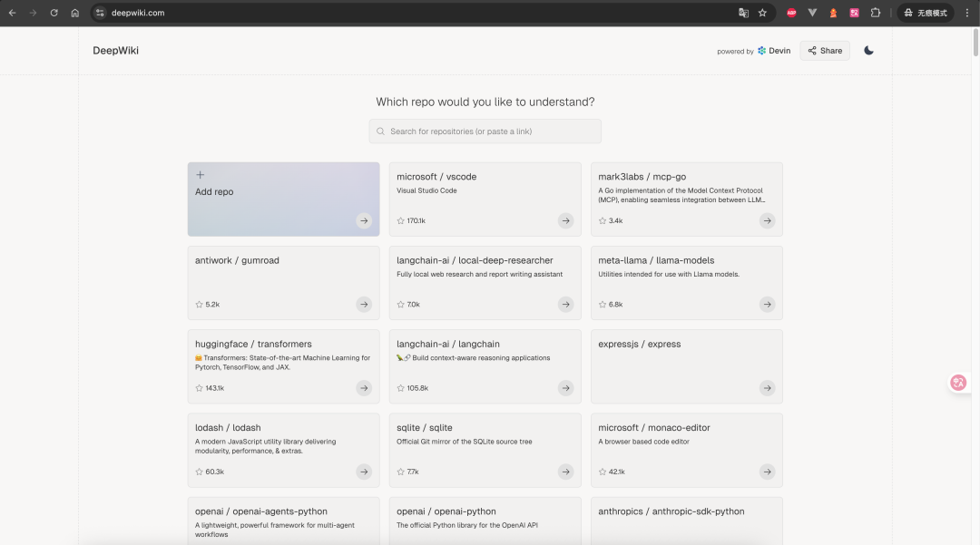Image resolution: width=980 pixels, height=545 pixels.
Task: Open lodash / lodash arrow button
Action: (364, 472)
